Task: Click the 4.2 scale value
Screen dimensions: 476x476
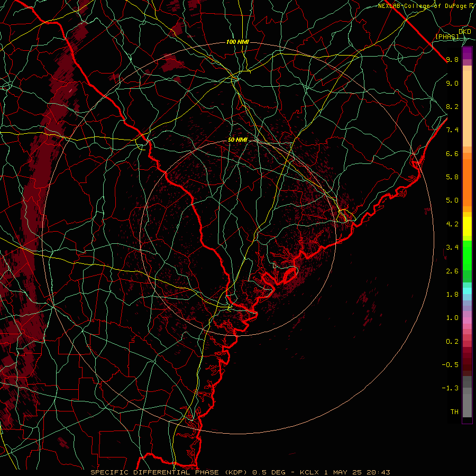Action: (452, 224)
